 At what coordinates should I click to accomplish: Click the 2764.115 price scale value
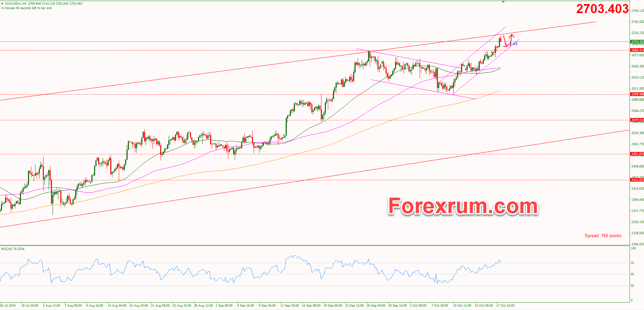(x=638, y=11)
